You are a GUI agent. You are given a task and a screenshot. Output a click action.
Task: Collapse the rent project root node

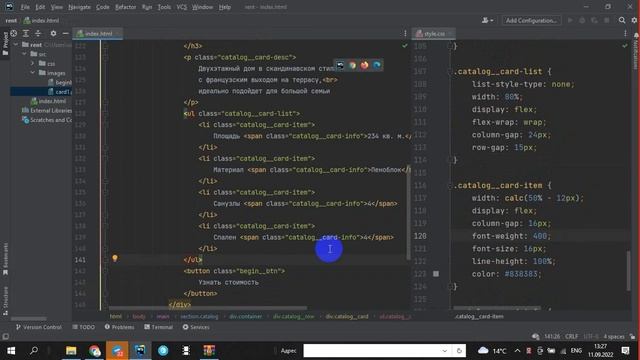coord(16,44)
